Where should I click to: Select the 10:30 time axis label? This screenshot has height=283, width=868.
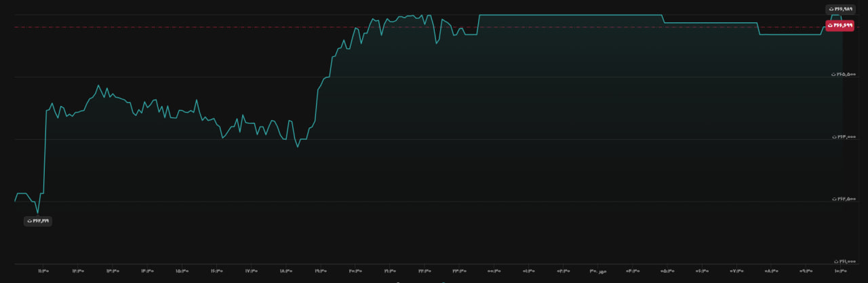click(x=842, y=271)
